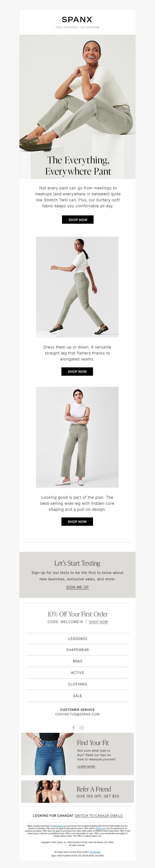Open the wide leg pant model photo
155x868 pixels.
click(77, 437)
